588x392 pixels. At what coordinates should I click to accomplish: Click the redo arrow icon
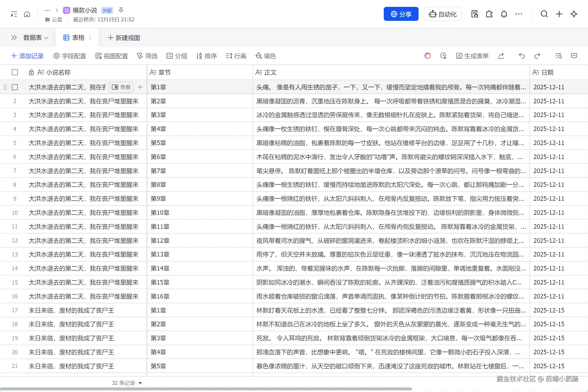(x=537, y=56)
